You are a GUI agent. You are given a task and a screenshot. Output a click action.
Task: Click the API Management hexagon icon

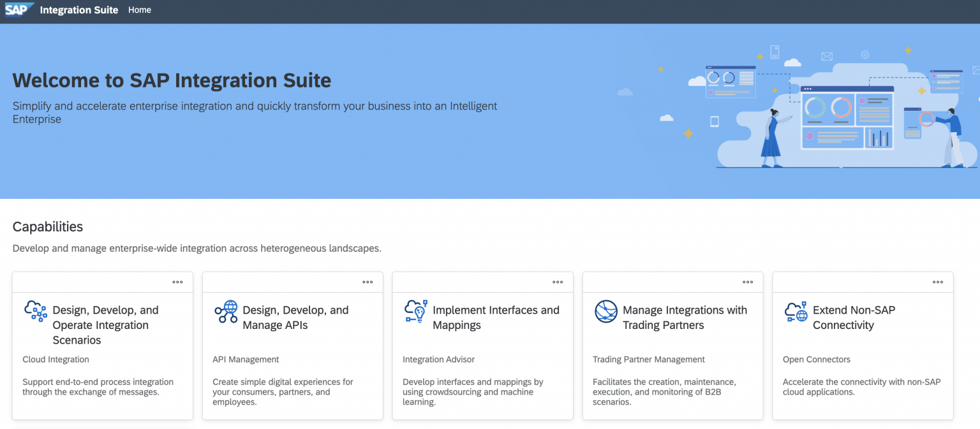226,312
